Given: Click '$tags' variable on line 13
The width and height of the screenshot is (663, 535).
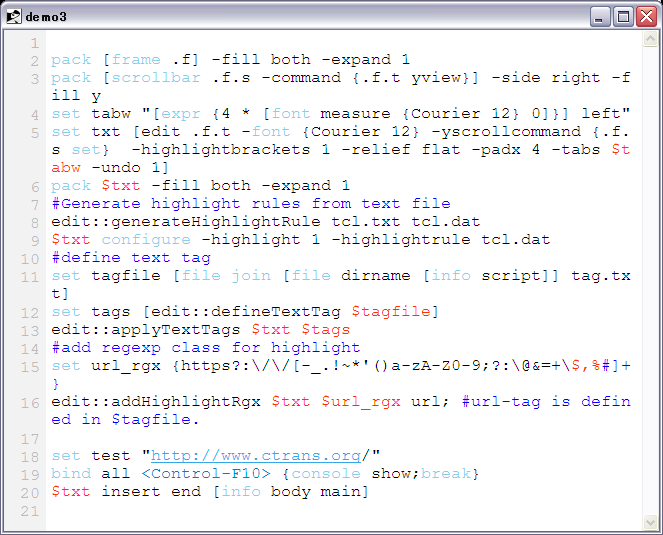Looking at the screenshot, I should click(x=326, y=329).
